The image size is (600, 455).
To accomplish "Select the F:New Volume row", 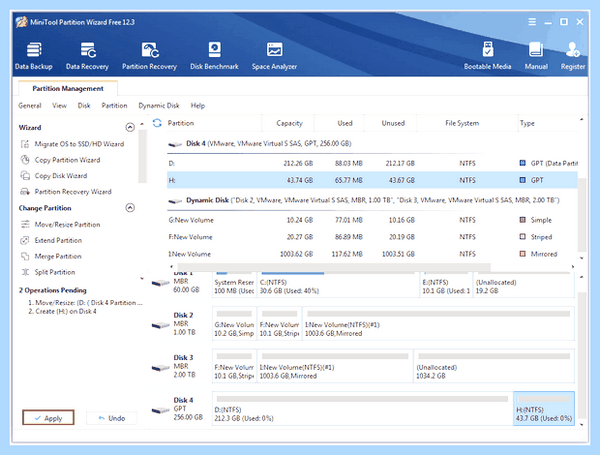I will click(372, 237).
